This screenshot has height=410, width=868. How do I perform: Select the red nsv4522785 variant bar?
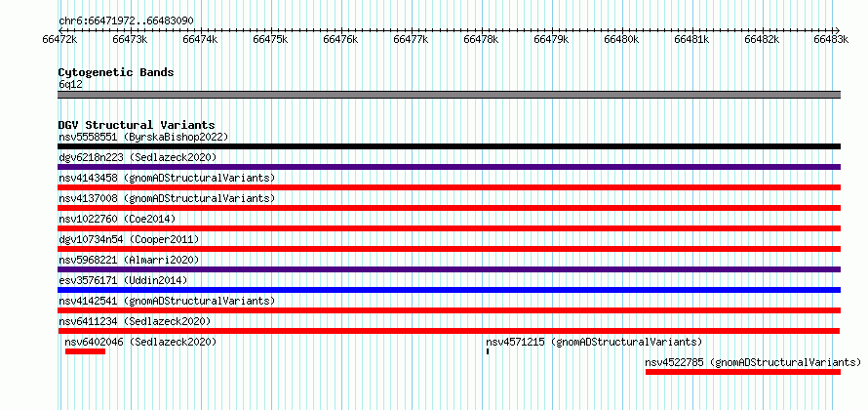pyautogui.click(x=743, y=372)
